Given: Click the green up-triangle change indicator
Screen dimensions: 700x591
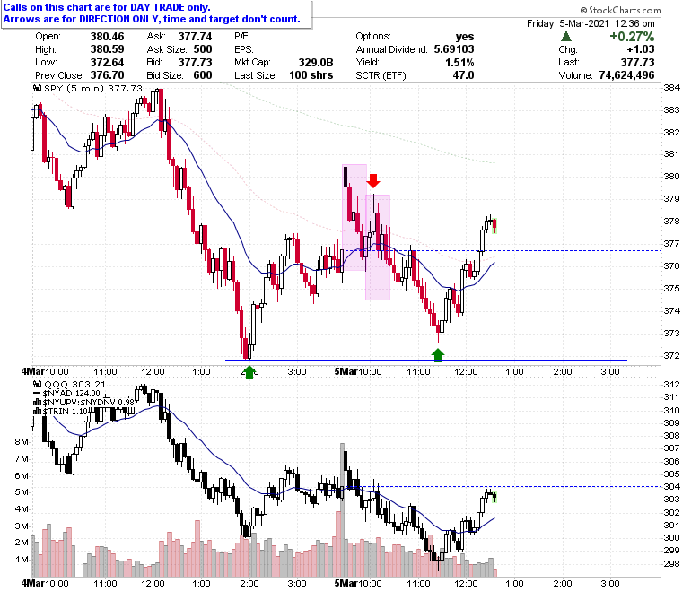Looking at the screenshot, I should pyautogui.click(x=566, y=36).
